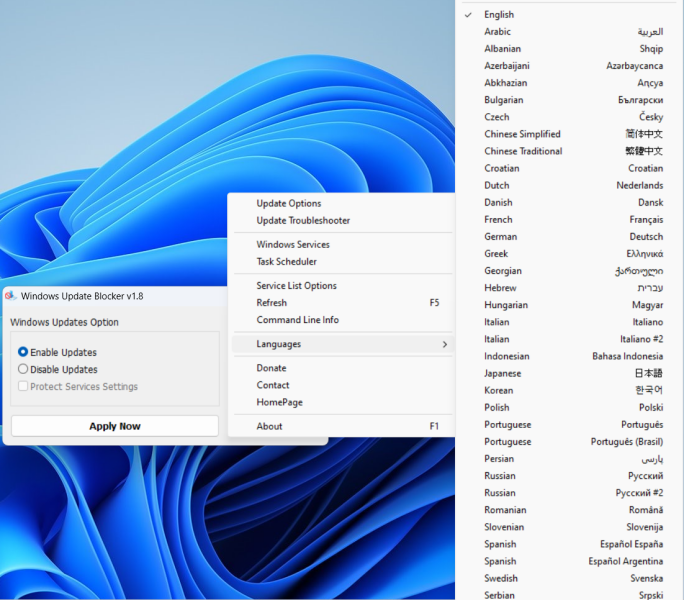Click the Contact menu entry
The image size is (684, 600).
(342, 385)
